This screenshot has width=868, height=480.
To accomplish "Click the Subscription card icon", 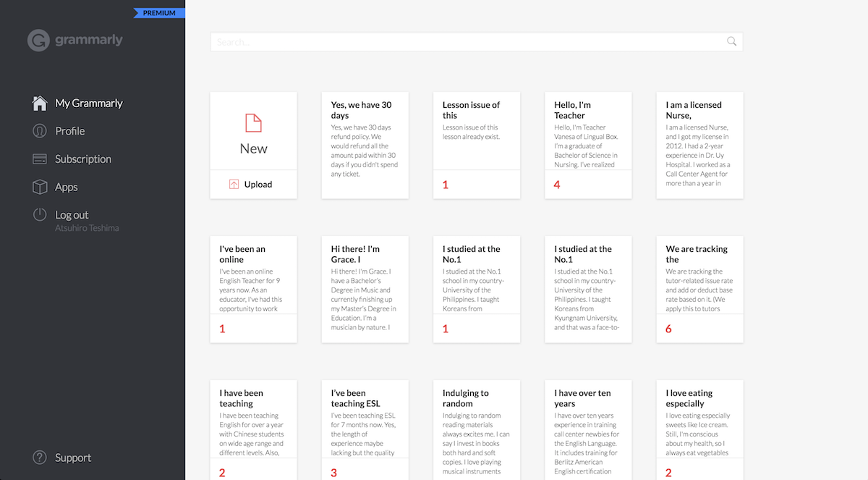I will click(x=40, y=159).
